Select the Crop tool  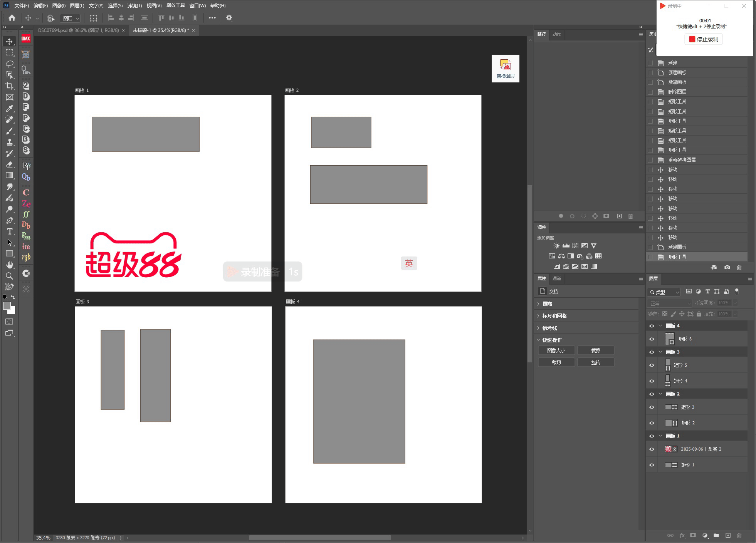[9, 86]
